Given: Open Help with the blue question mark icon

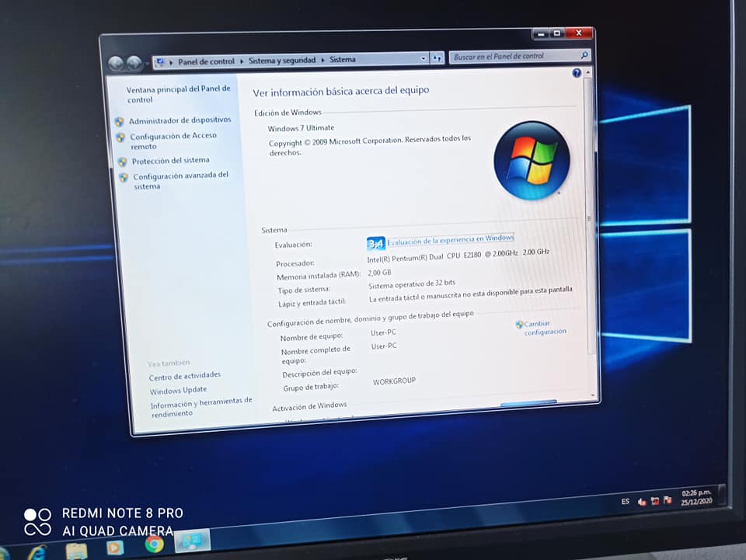Looking at the screenshot, I should tap(577, 73).
